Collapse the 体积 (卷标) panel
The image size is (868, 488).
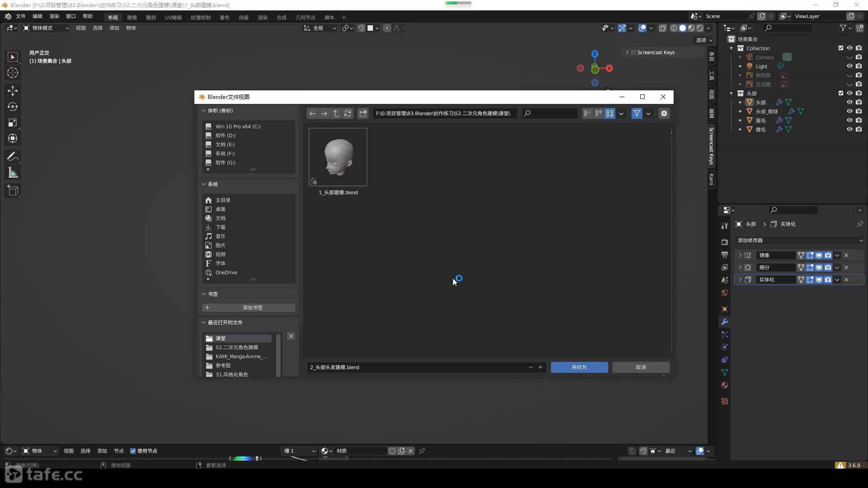click(x=203, y=111)
